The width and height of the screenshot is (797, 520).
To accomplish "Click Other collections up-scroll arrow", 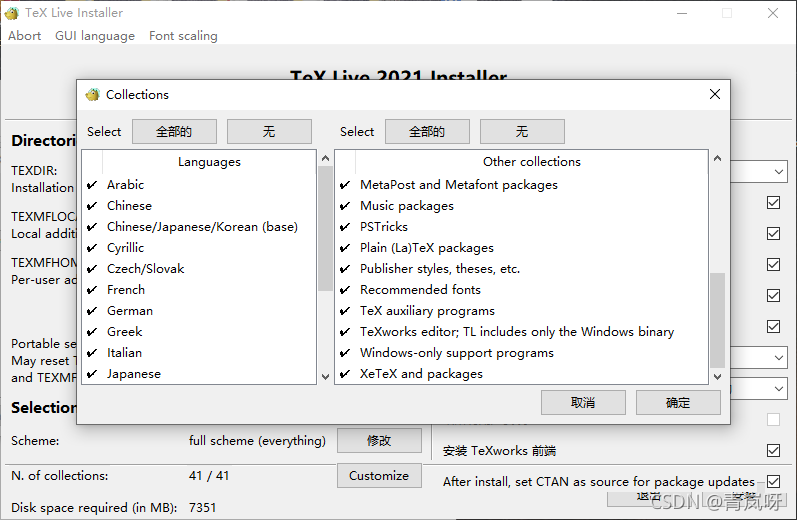I will tap(717, 158).
